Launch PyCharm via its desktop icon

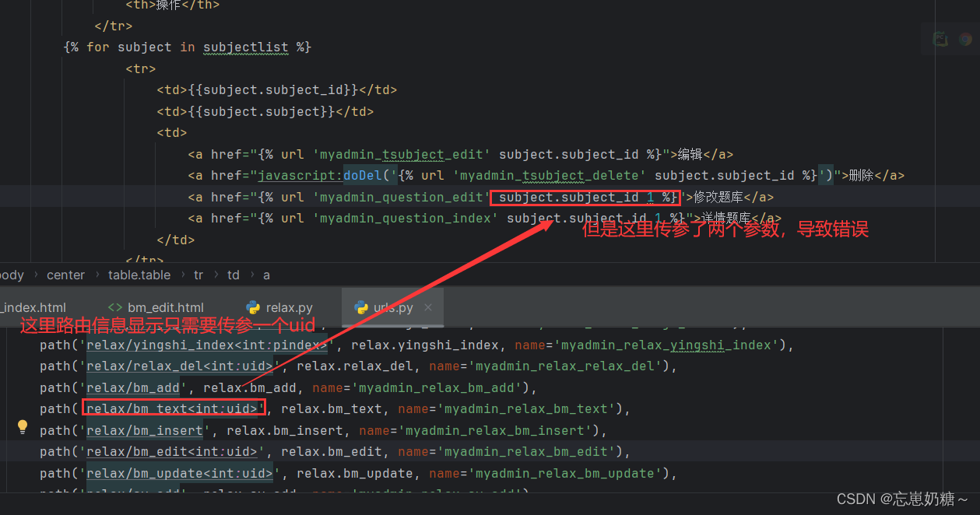[x=940, y=37]
